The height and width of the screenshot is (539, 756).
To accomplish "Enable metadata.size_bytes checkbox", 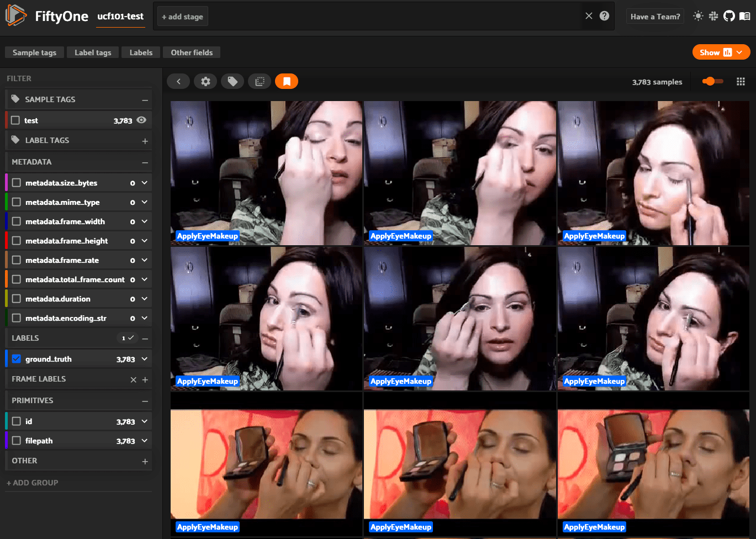I will pyautogui.click(x=17, y=183).
